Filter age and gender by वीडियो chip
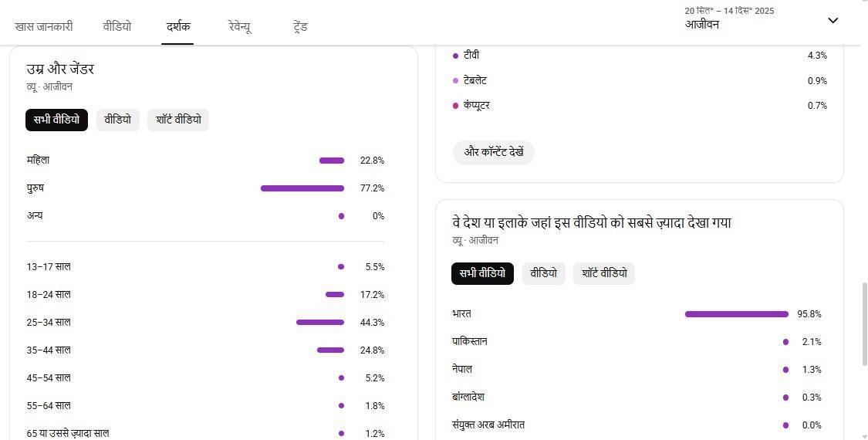This screenshot has height=440, width=868. pos(118,120)
